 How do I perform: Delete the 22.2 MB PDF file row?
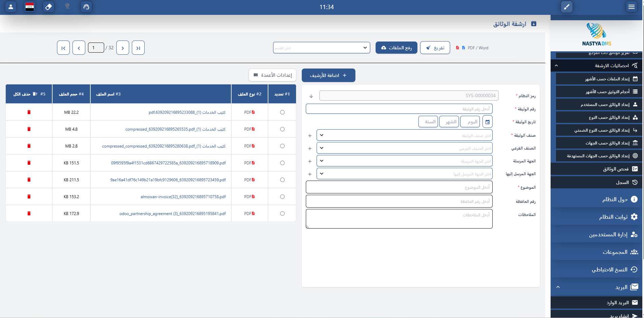click(29, 112)
